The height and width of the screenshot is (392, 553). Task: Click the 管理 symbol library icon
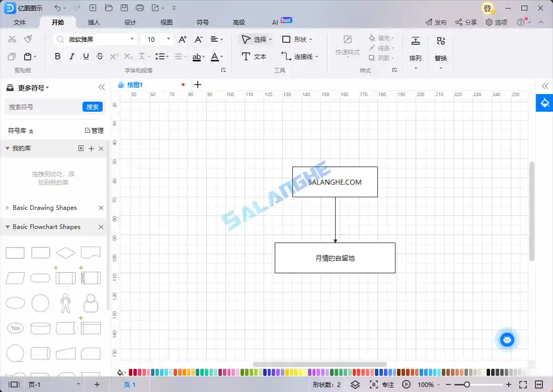(x=94, y=130)
